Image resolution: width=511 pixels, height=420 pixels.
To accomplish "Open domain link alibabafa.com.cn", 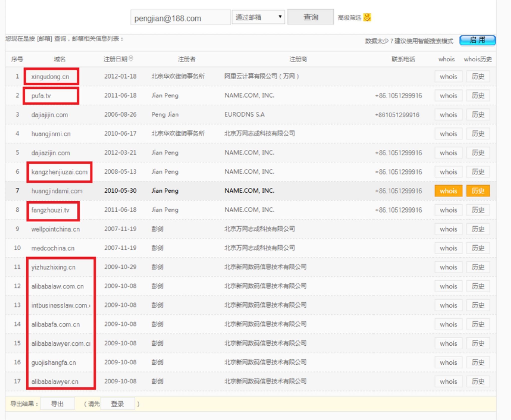I will coord(55,324).
